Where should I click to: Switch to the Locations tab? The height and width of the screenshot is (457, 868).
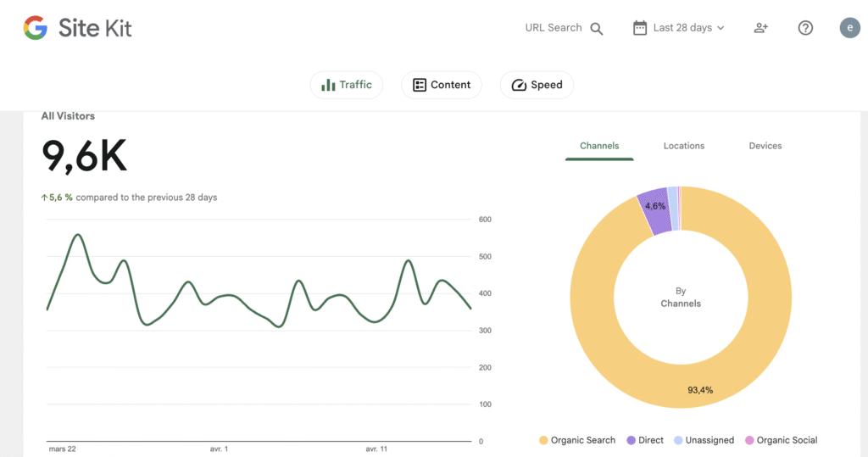pos(684,146)
